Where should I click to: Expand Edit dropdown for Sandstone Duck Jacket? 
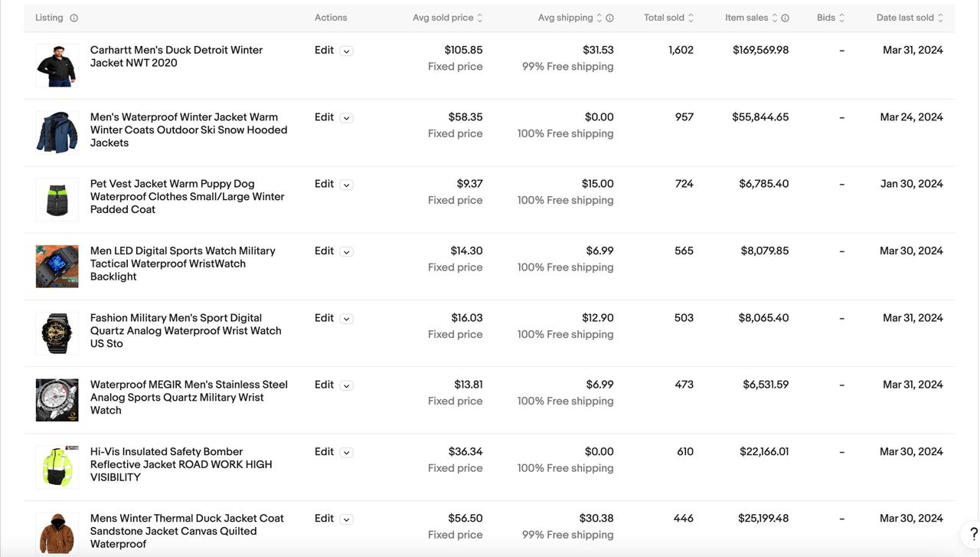pyautogui.click(x=346, y=519)
